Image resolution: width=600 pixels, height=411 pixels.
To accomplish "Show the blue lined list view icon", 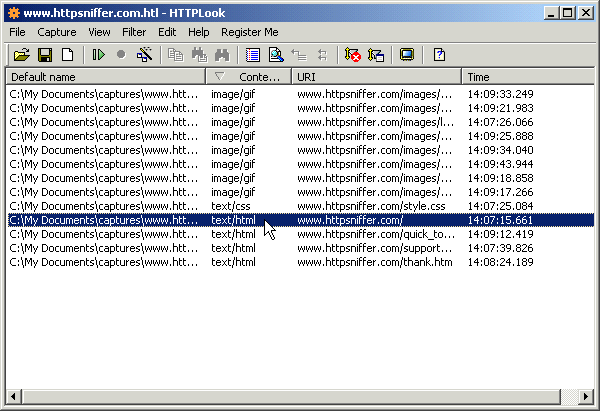I will (253, 55).
